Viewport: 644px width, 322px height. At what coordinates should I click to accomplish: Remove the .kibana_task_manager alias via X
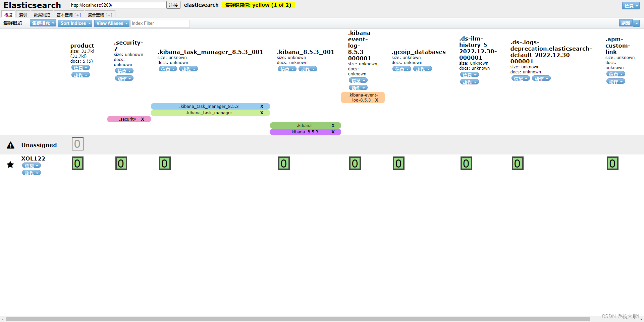click(262, 113)
